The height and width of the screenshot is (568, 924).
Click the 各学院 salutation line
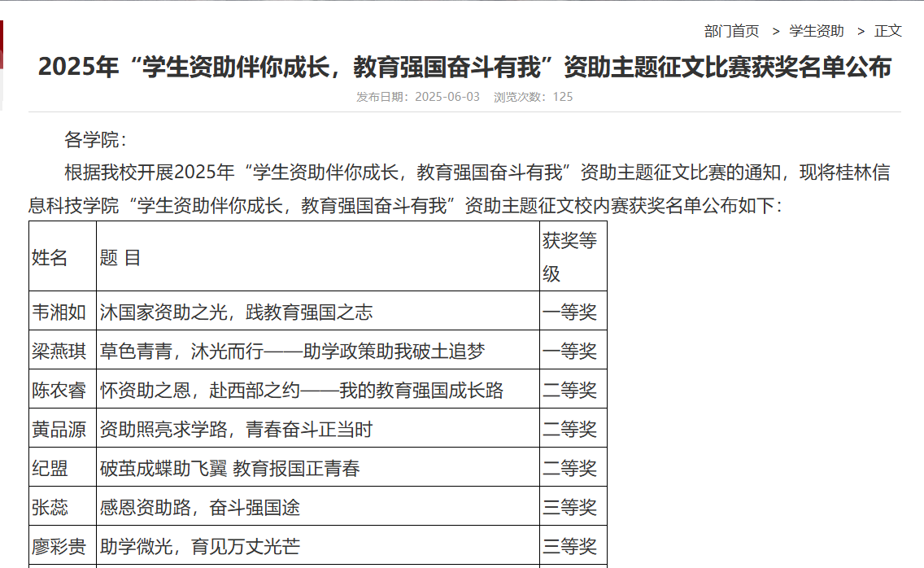point(95,140)
